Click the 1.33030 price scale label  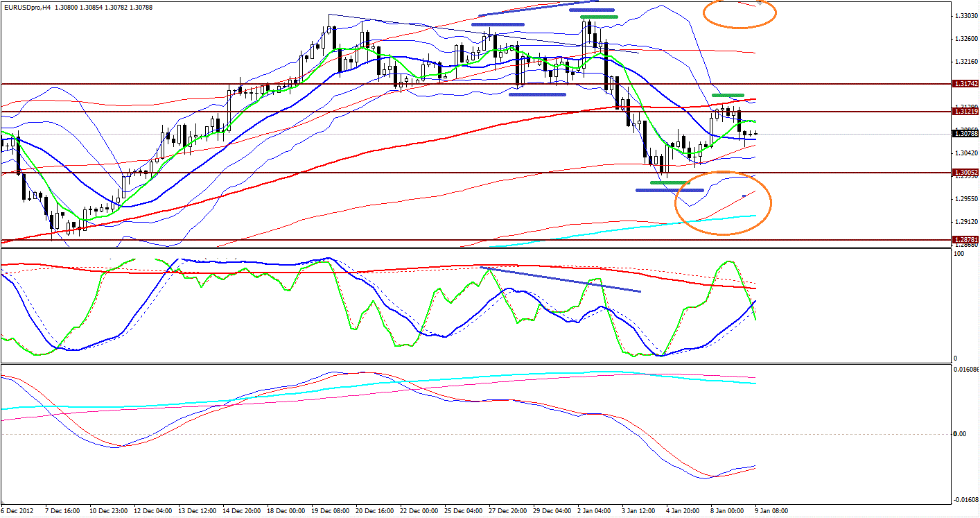(x=965, y=15)
